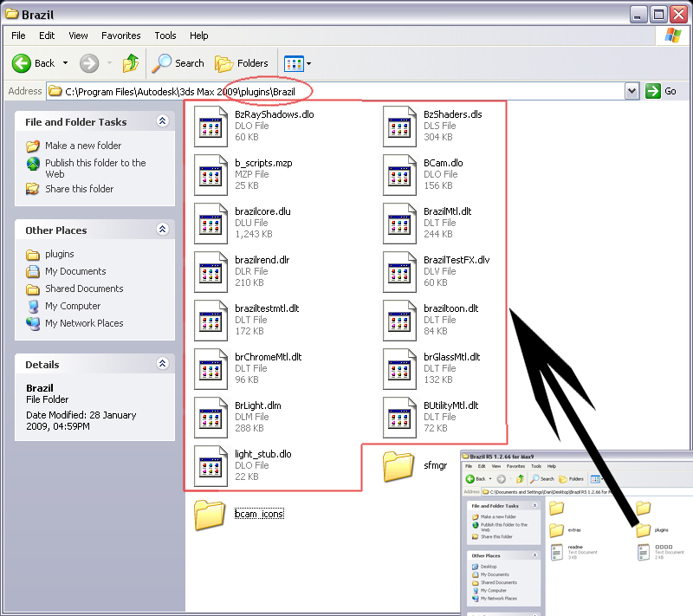Expand the address bar dropdown
The image size is (693, 616).
(632, 92)
